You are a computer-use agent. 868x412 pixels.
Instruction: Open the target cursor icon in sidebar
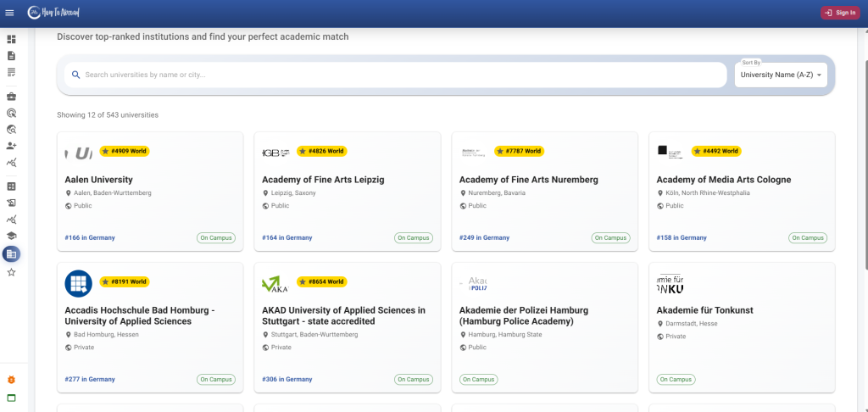pyautogui.click(x=11, y=114)
